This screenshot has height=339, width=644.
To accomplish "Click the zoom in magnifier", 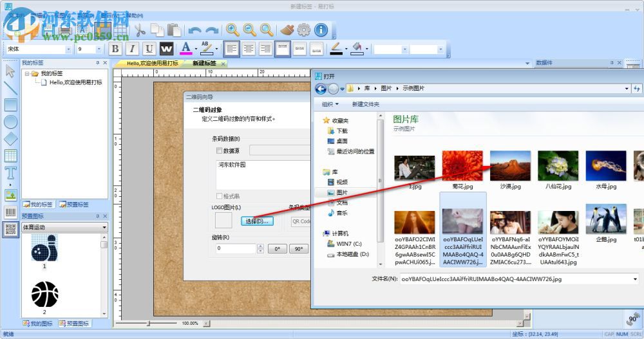I will pos(232,30).
